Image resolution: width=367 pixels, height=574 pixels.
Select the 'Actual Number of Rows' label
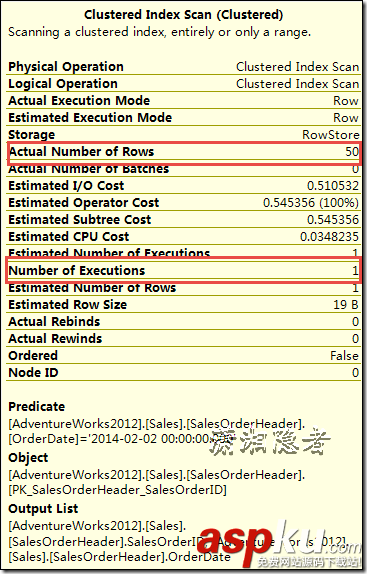(x=81, y=152)
